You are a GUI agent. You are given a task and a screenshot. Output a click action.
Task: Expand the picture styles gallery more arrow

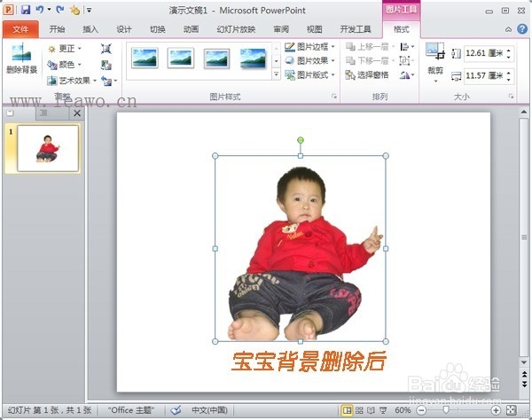point(276,74)
